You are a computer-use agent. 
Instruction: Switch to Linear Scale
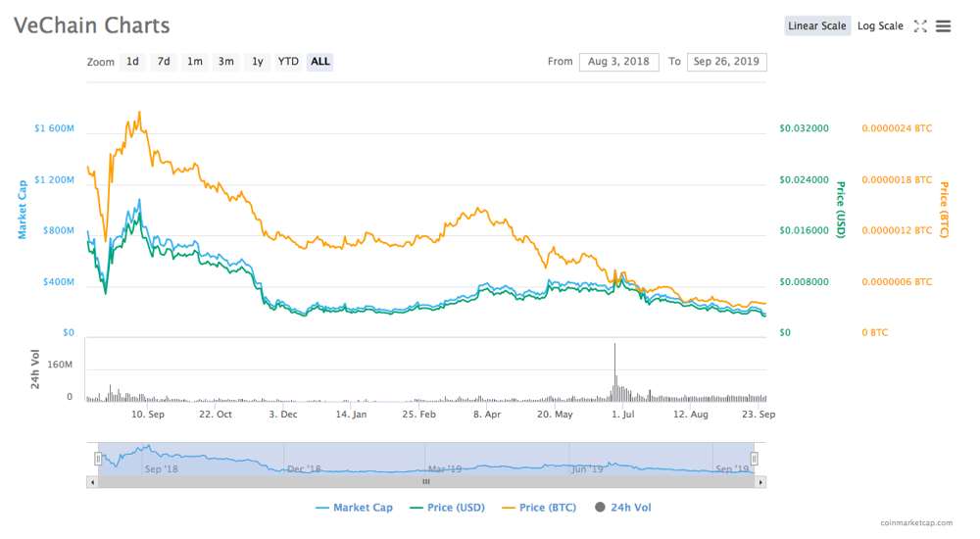point(817,25)
